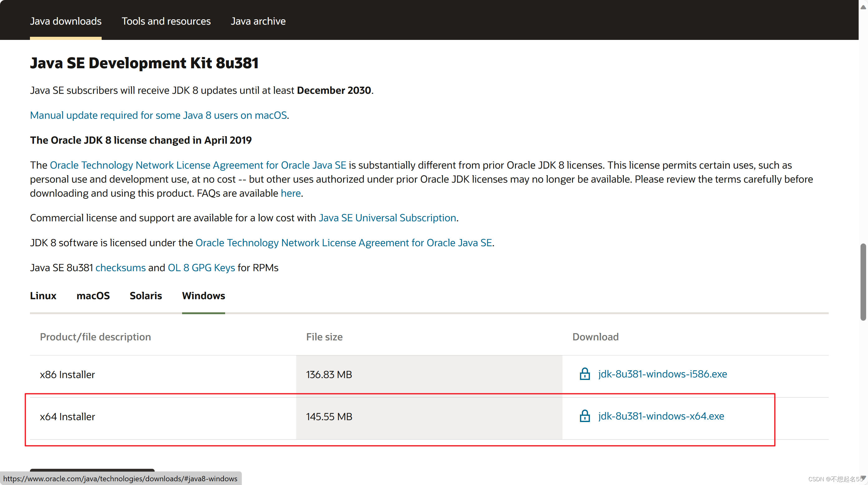This screenshot has height=485, width=868.
Task: Switch to the macOS tab
Action: pos(93,296)
